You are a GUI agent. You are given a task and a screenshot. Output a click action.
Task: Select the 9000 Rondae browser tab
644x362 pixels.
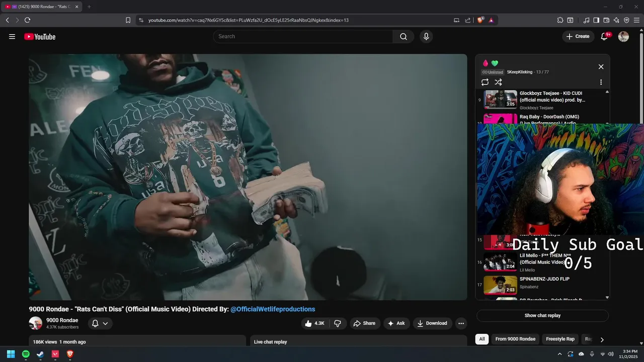click(42, 7)
